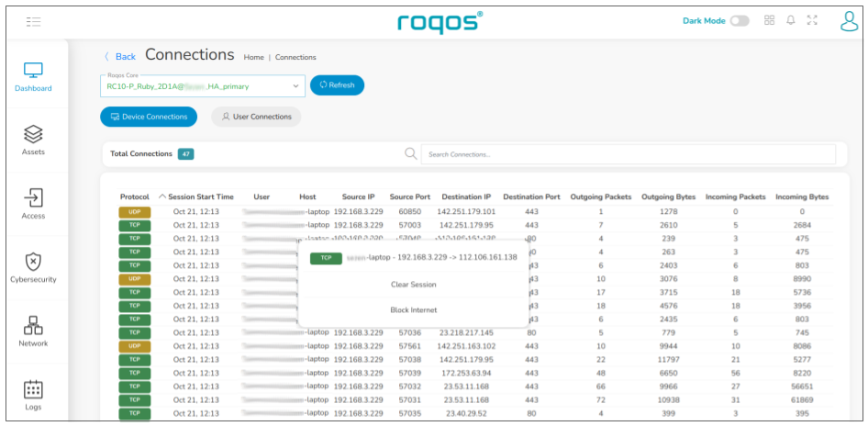
Task: Open the user profile icon
Action: click(849, 20)
